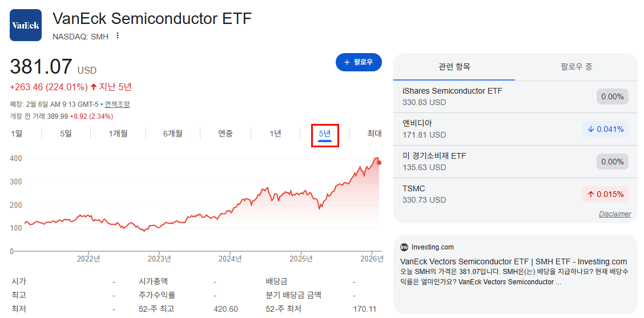Open the Disclaimer link in related panel
Image resolution: width=644 pixels, height=318 pixels.
pos(615,214)
